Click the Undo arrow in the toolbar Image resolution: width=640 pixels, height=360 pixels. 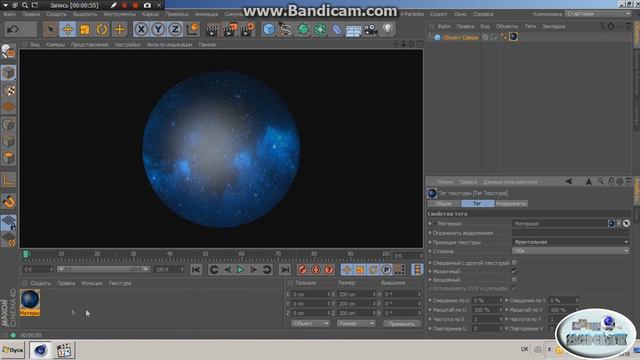coord(13,29)
